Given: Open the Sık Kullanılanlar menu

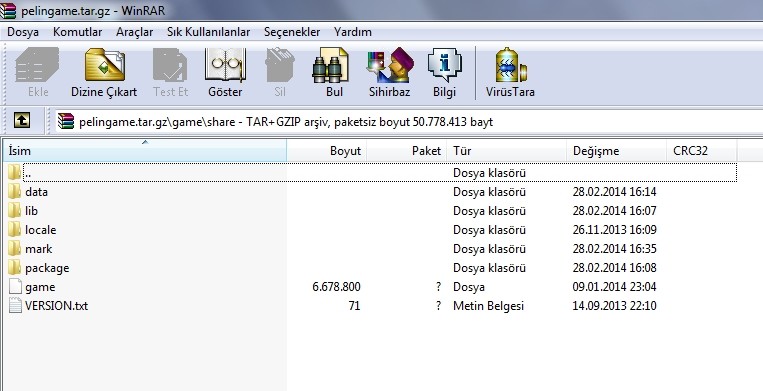Looking at the screenshot, I should [208, 32].
